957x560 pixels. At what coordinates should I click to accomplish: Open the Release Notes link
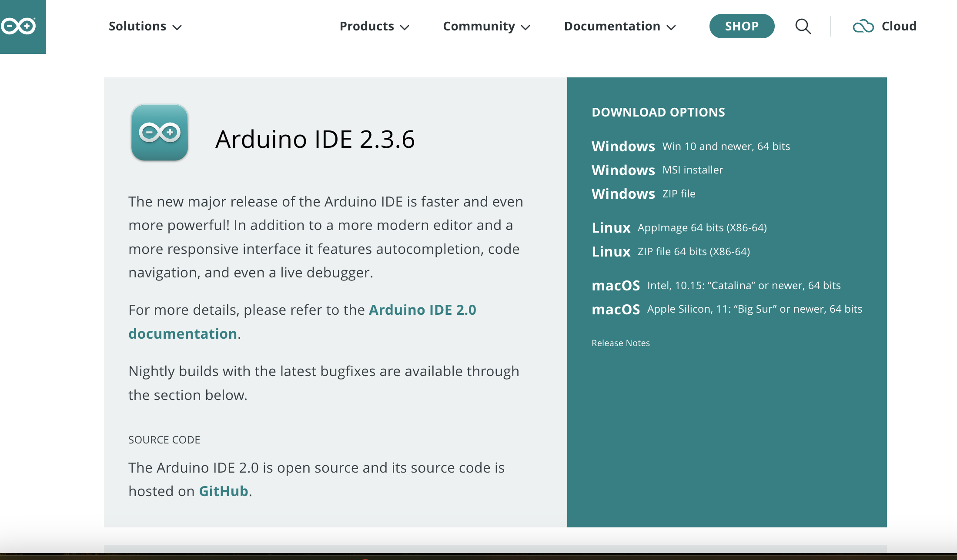[x=621, y=343]
